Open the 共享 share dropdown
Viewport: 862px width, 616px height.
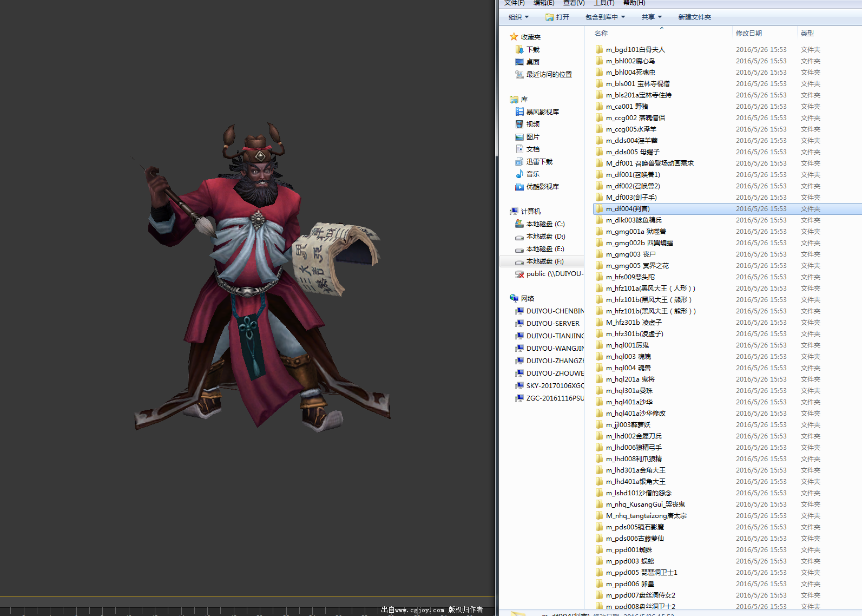pyautogui.click(x=652, y=17)
